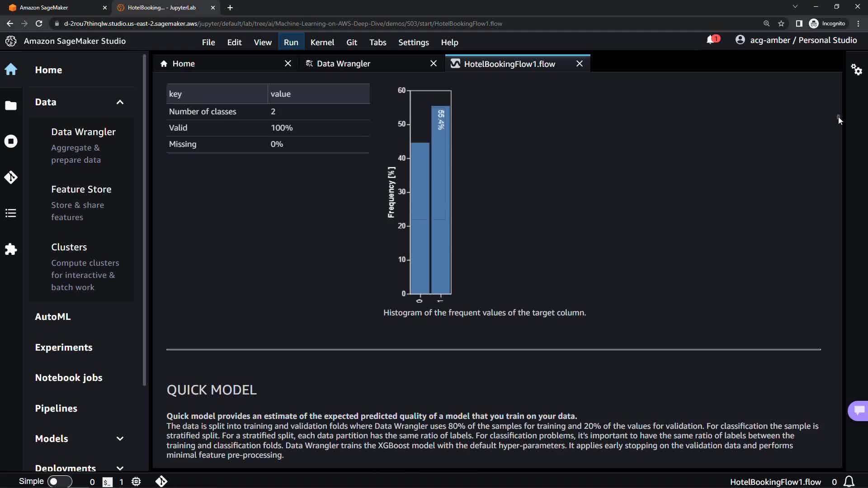Open the Git sidebar icon
Screen dimensions: 868x488
pos(11,177)
